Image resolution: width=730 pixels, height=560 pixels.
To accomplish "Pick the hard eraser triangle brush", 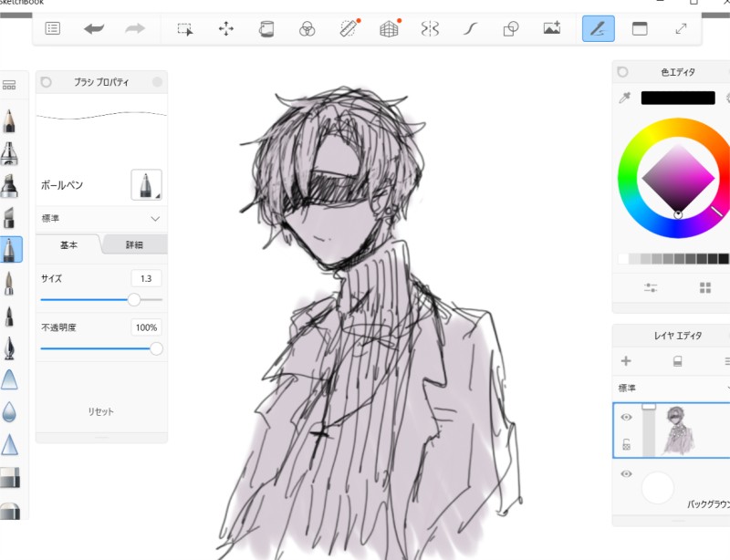I will pos(9,379).
